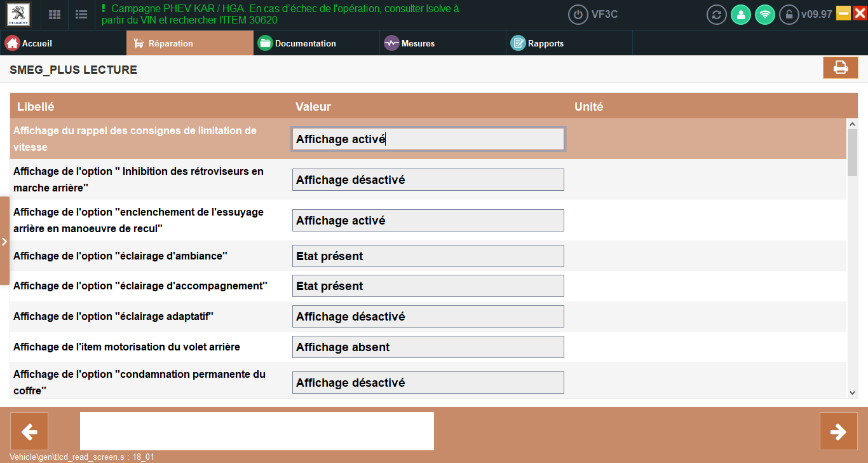
Task: Open the grid view icon
Action: pyautogui.click(x=55, y=15)
